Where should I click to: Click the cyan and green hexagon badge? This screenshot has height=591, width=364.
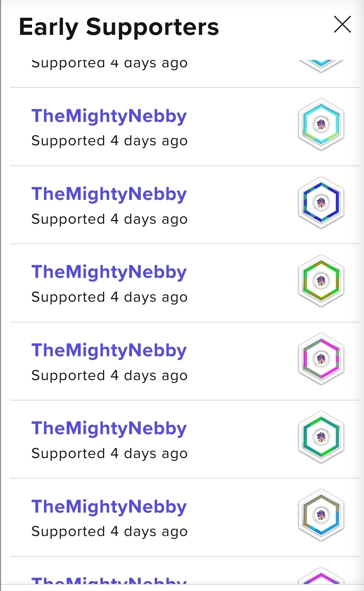coord(321,124)
